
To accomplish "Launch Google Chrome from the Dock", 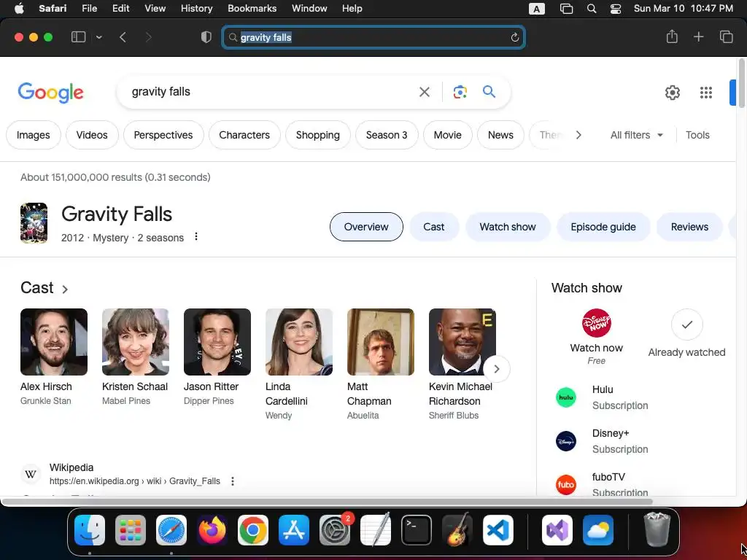I will coord(253,529).
